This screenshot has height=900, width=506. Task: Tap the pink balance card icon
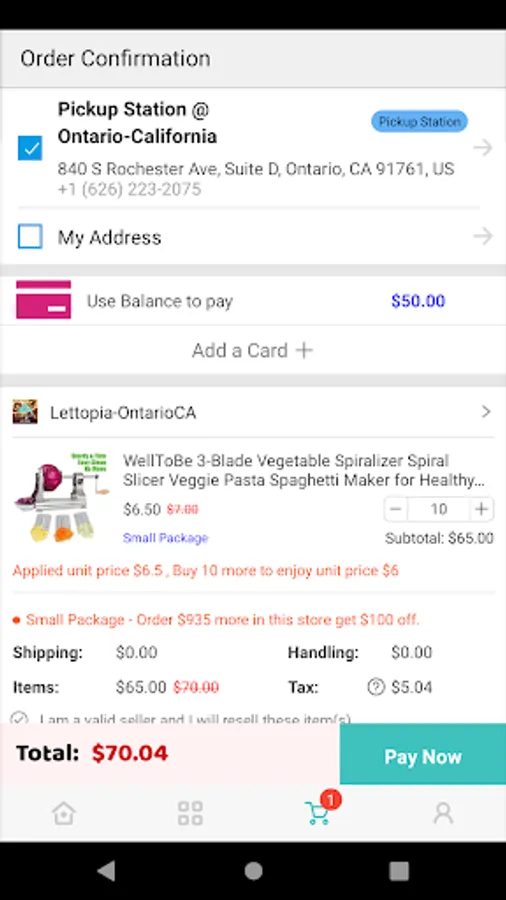click(44, 300)
